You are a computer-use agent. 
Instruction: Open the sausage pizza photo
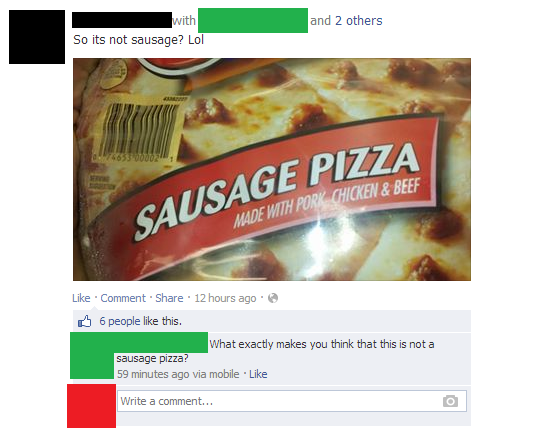click(x=272, y=170)
